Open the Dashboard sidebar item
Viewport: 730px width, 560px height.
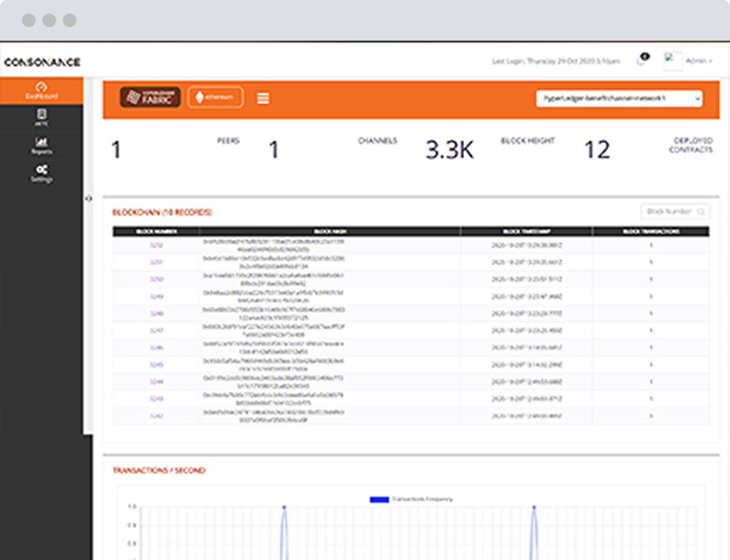coord(41,91)
